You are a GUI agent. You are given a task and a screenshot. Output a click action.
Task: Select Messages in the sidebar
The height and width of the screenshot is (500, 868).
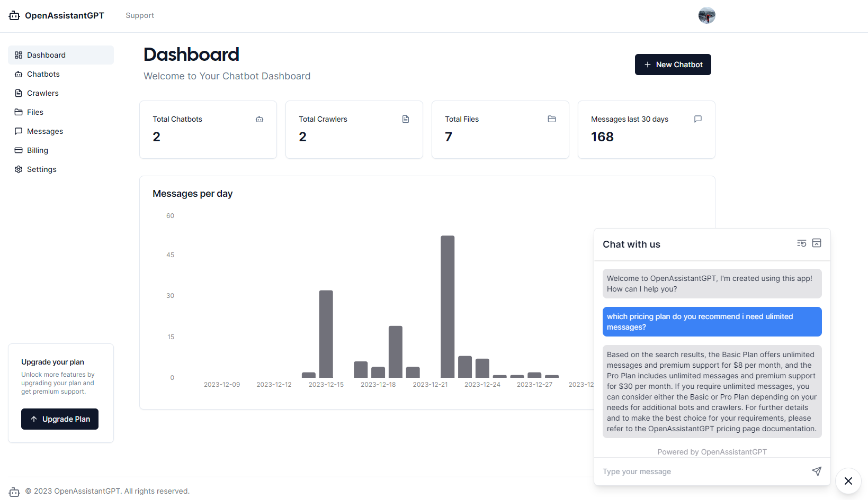pos(61,131)
